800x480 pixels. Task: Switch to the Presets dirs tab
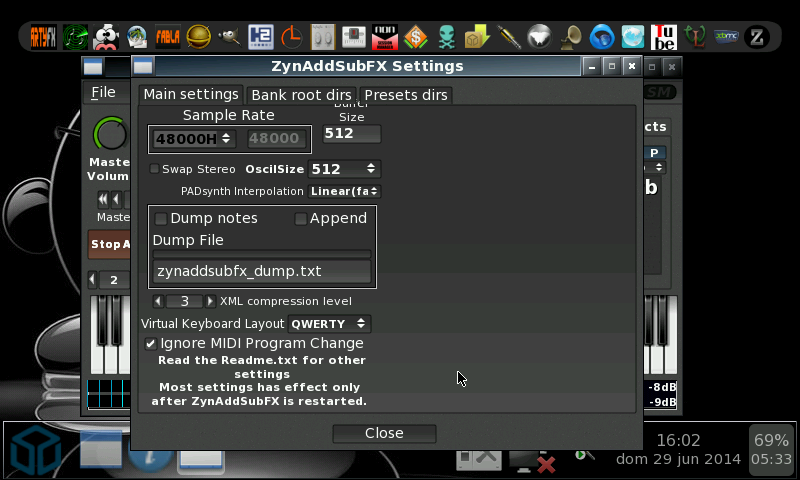[406, 95]
